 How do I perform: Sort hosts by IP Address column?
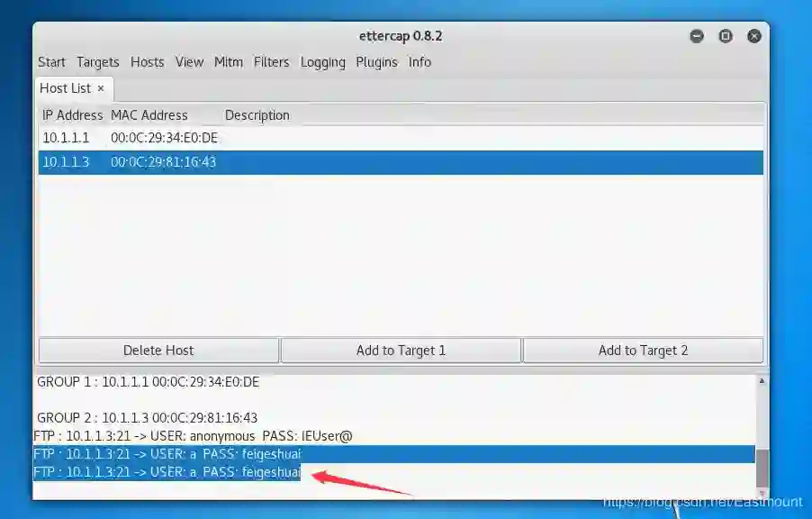(73, 115)
